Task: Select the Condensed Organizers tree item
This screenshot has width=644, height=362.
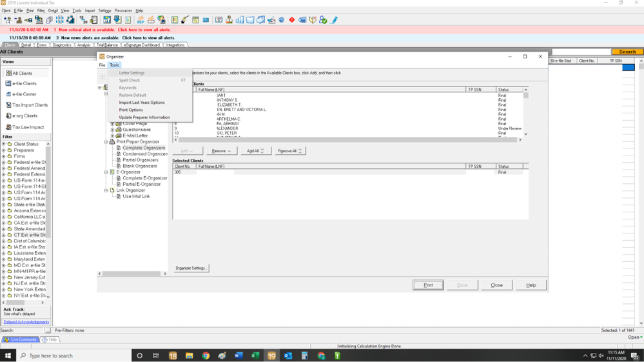Action: (x=145, y=154)
